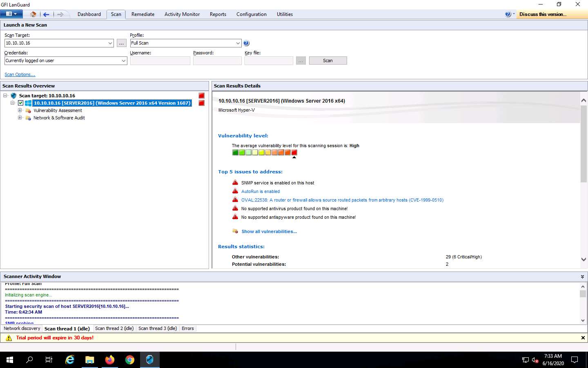Click warning icon beside antivirus issue
The width and height of the screenshot is (588, 368).
point(235,208)
